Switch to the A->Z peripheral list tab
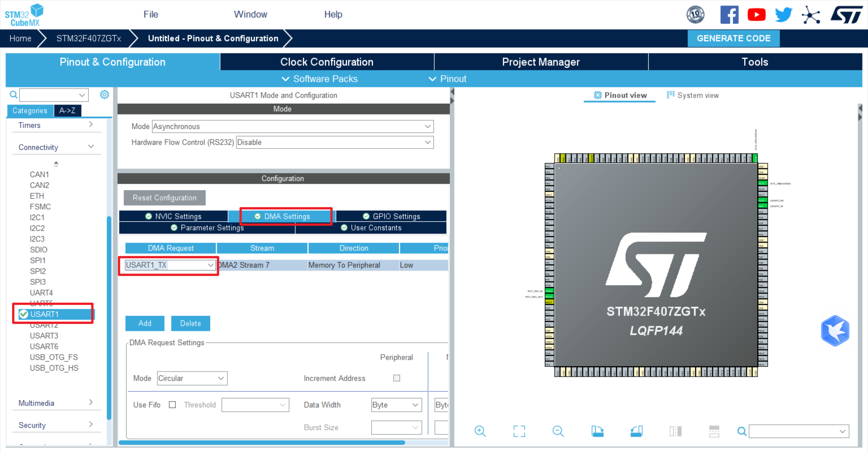868x453 pixels. [67, 110]
